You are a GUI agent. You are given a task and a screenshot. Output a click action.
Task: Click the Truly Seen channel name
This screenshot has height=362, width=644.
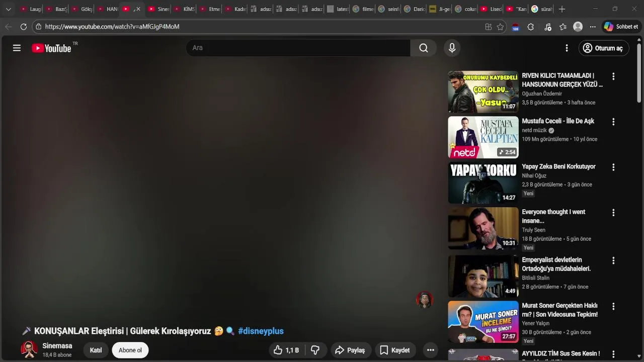pyautogui.click(x=533, y=230)
